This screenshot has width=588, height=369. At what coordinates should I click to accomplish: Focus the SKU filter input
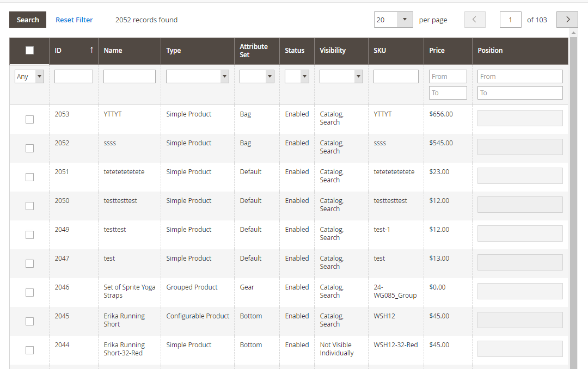396,77
